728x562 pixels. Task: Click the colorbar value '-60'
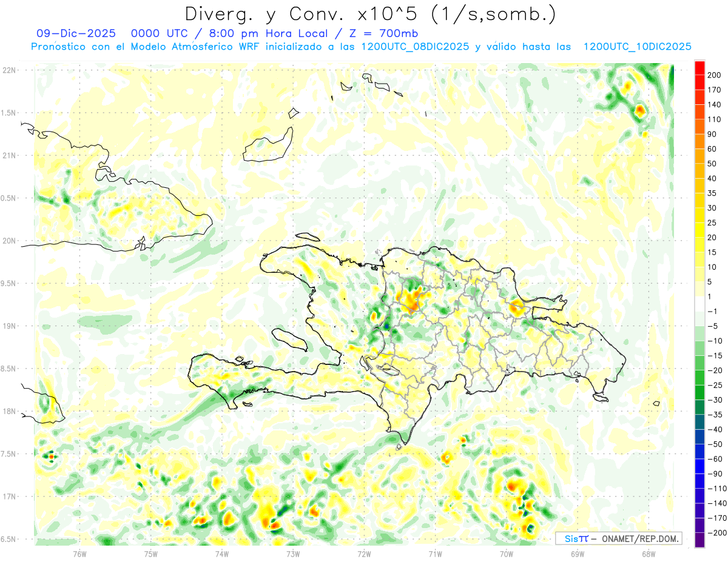click(715, 459)
